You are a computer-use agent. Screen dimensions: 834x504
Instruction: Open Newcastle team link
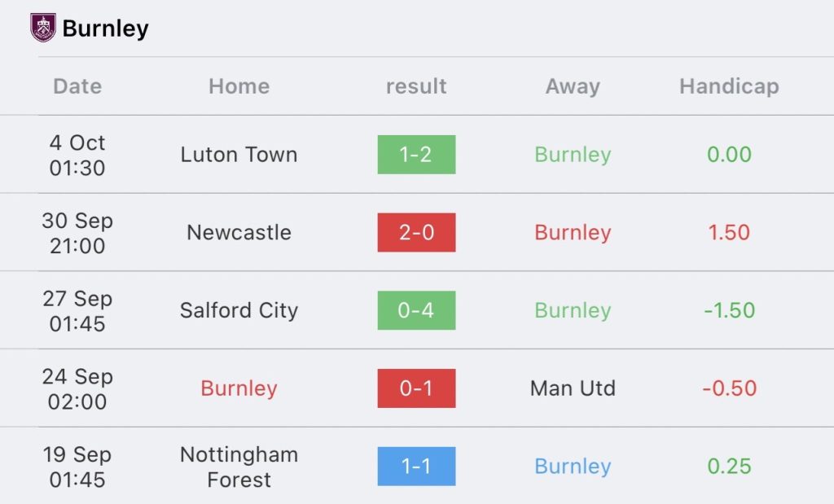(239, 232)
